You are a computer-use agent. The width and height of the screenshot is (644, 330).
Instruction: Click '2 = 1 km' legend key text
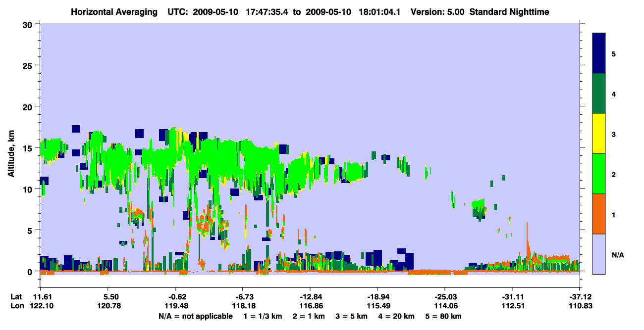(310, 316)
